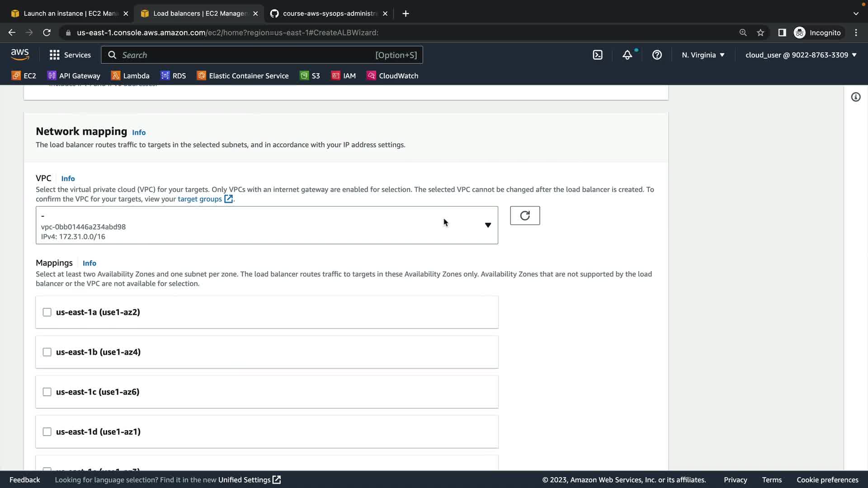Select the us-east-1d zone checkbox
This screenshot has width=868, height=488.
(x=47, y=432)
